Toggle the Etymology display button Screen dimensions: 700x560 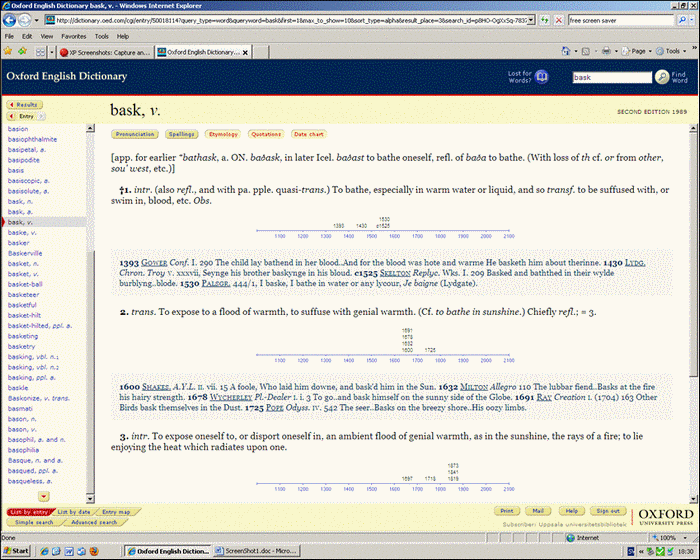(x=223, y=133)
